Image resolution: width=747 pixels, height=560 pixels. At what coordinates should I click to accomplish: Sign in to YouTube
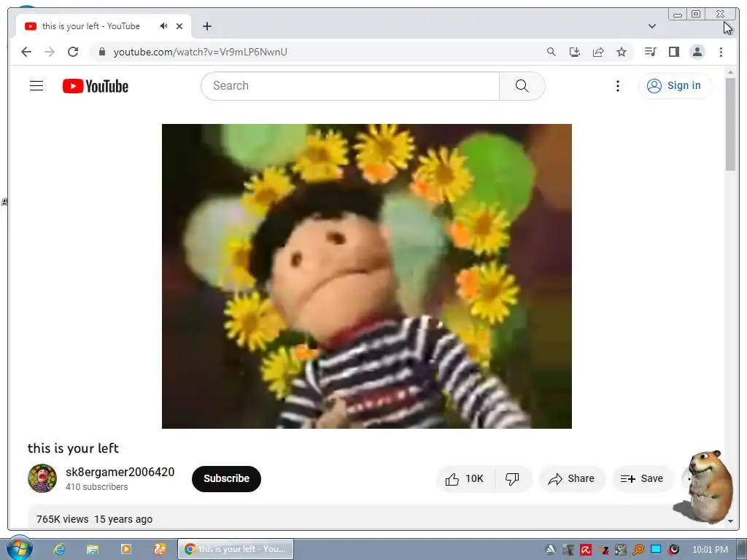675,86
